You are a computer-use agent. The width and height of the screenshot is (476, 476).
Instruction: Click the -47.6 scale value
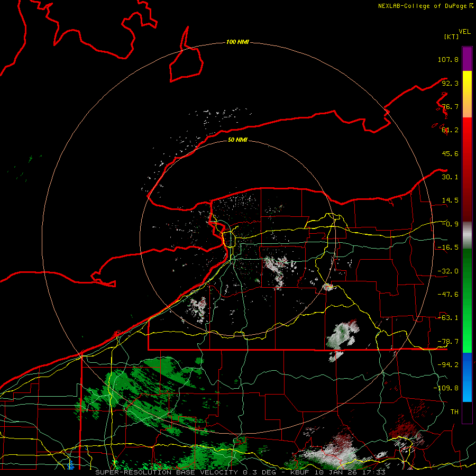[x=448, y=295]
